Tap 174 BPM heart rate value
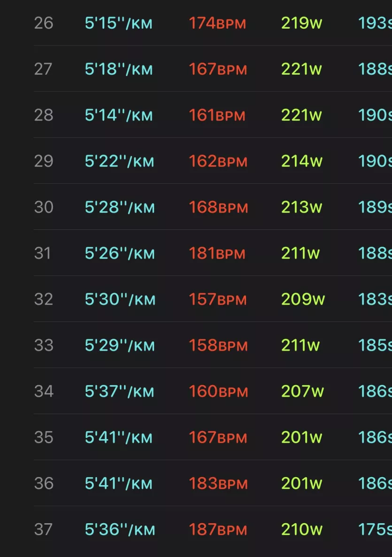The image size is (392, 557). (x=217, y=24)
